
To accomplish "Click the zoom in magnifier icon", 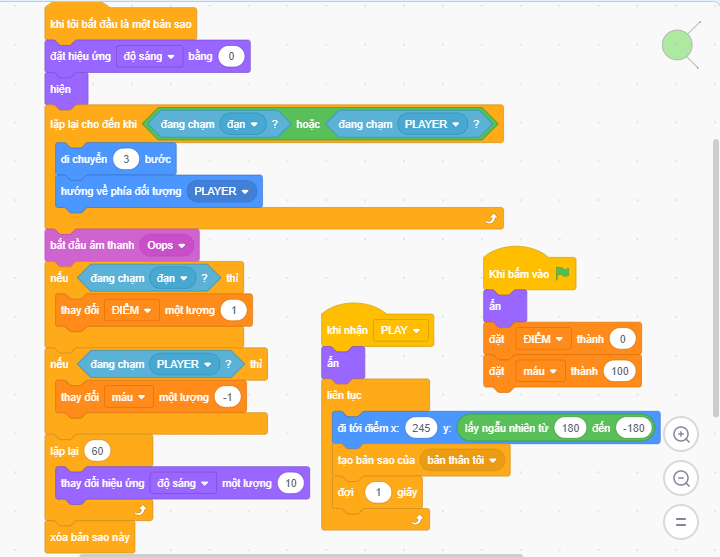I will tap(681, 435).
